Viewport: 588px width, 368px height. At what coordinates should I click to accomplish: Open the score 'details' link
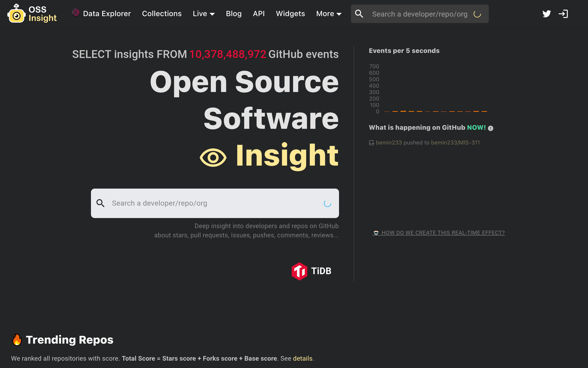tap(302, 359)
